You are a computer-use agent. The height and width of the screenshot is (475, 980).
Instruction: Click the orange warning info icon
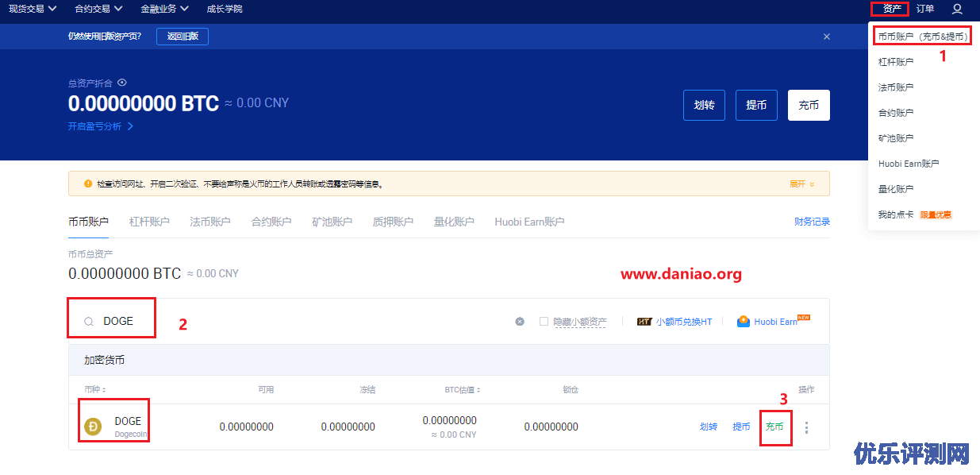88,183
